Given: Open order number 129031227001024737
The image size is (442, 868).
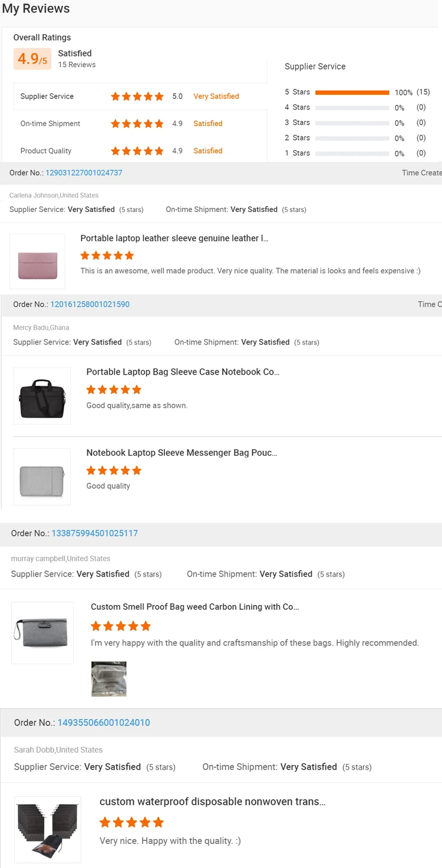Looking at the screenshot, I should tap(84, 173).
